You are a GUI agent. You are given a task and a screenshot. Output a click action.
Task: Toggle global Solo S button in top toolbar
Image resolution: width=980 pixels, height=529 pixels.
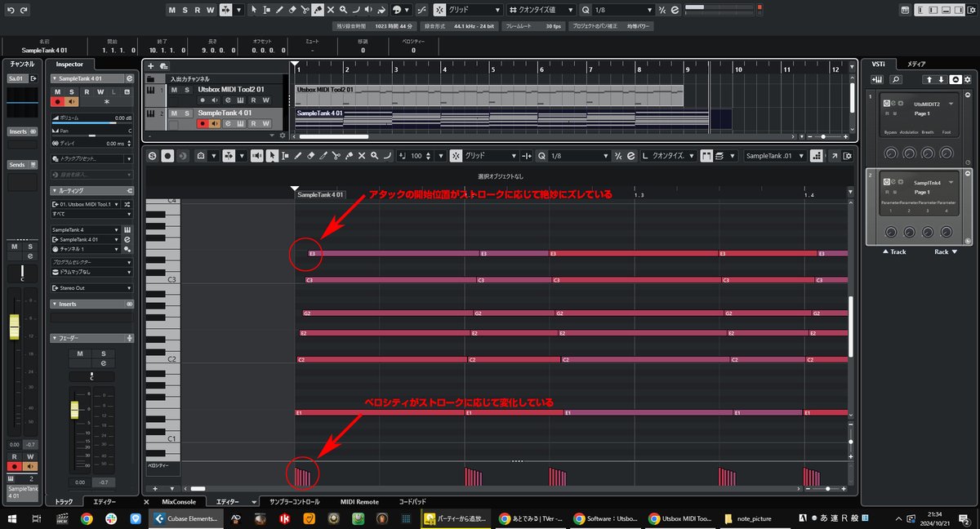click(x=185, y=10)
